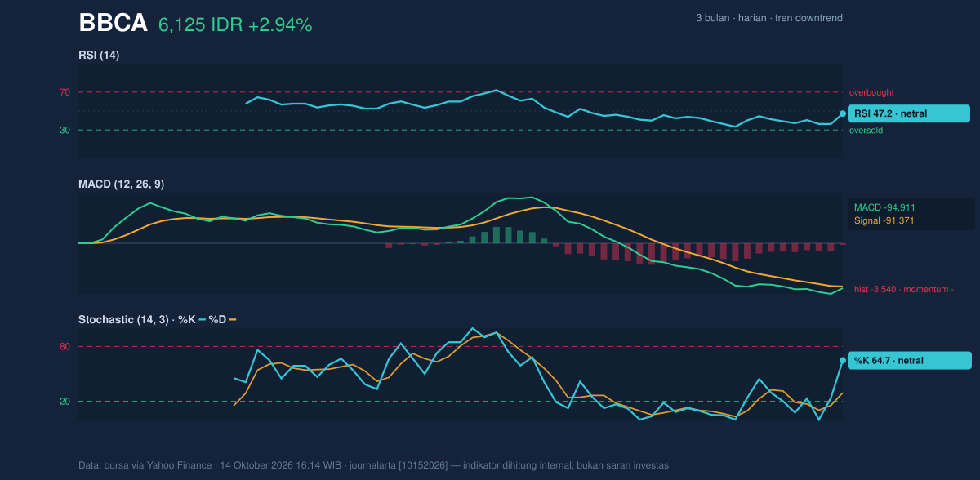The image size is (980, 480).
Task: Click the %K 64.7 · netral badge
Action: (x=910, y=360)
